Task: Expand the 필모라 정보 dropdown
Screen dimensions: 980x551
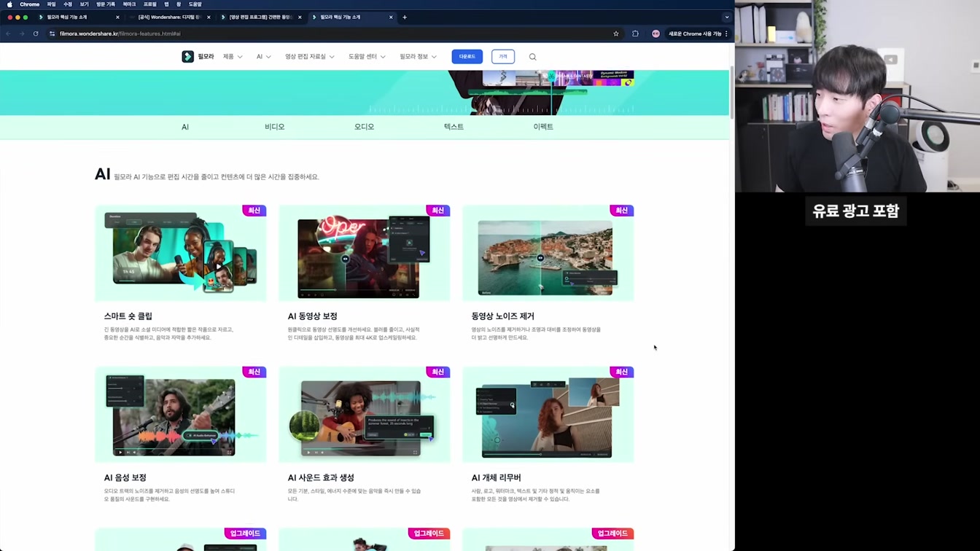Action: pyautogui.click(x=418, y=56)
